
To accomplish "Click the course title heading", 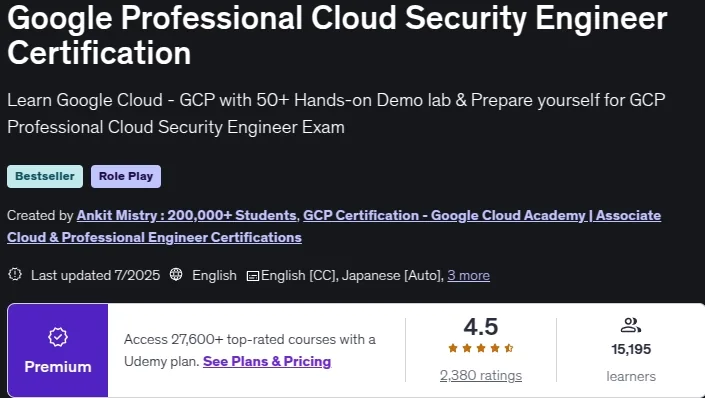I will (x=337, y=35).
